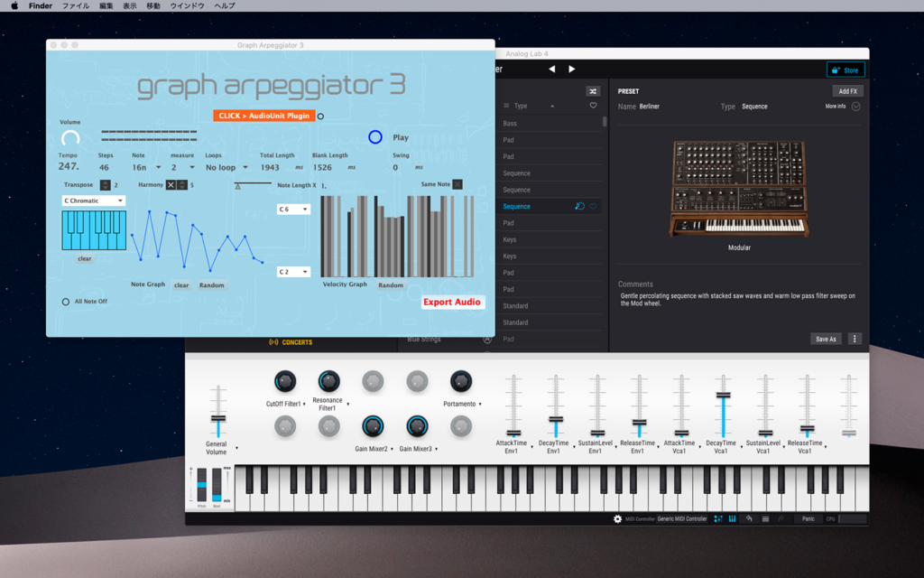Expand More info chevron in Preset panel
Screen dimensions: 924x578
pyautogui.click(x=855, y=107)
